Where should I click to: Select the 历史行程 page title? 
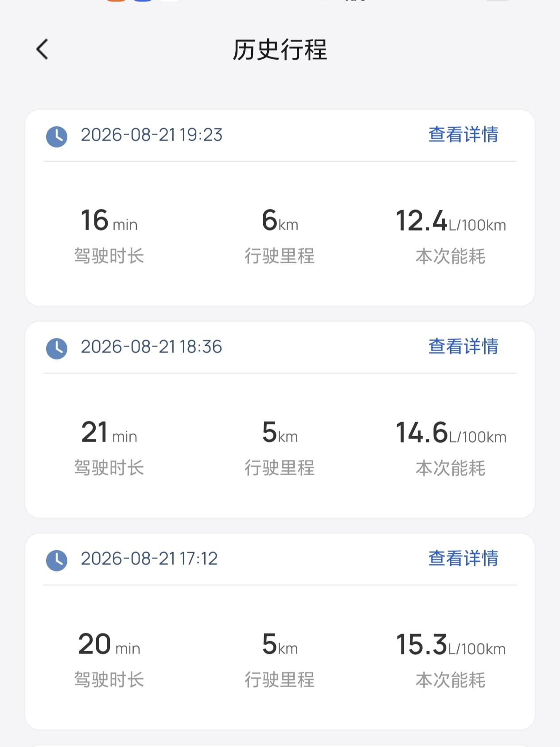[280, 50]
